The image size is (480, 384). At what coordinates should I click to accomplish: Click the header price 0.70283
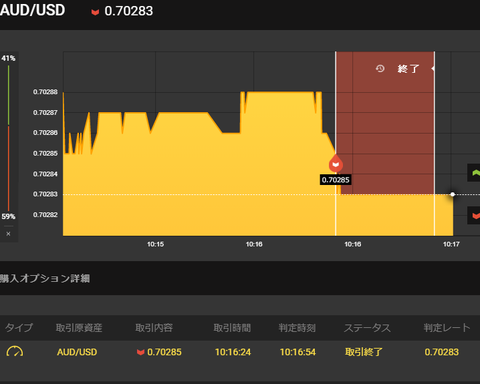129,11
